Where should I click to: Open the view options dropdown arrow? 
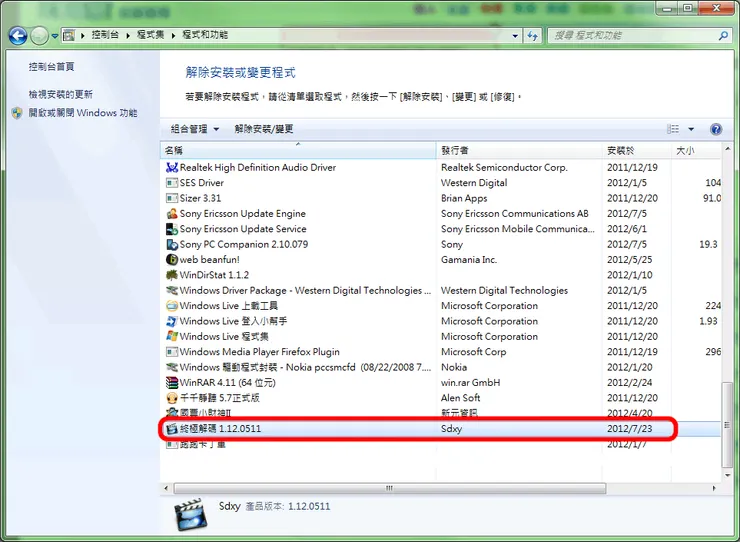[691, 129]
